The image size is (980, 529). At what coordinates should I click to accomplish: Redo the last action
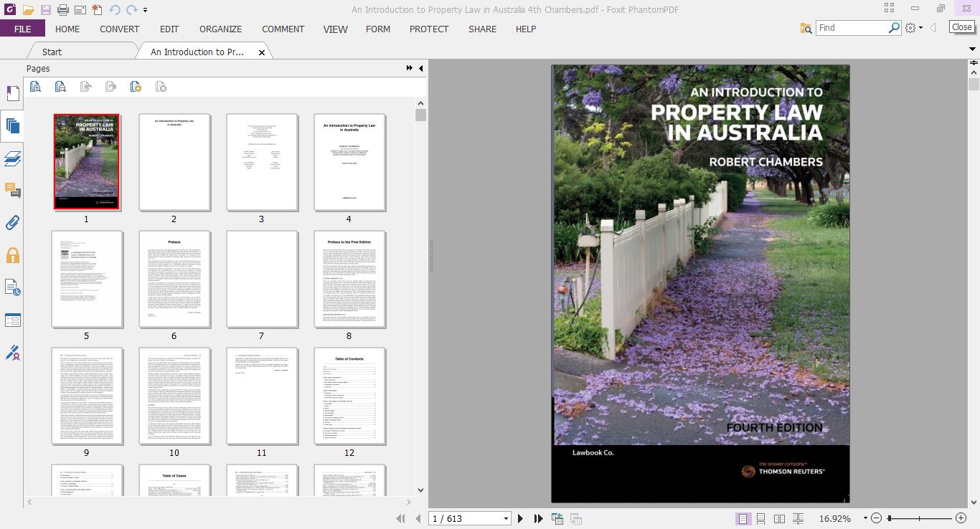coord(132,10)
